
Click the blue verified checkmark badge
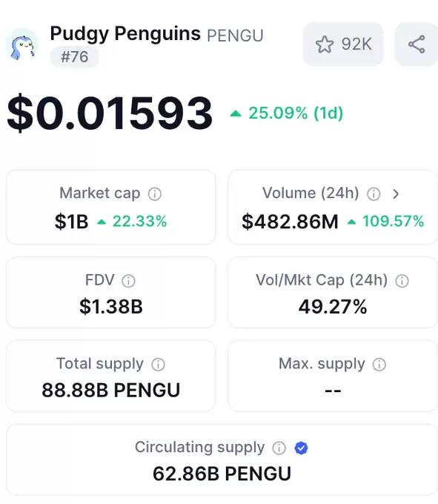301,448
